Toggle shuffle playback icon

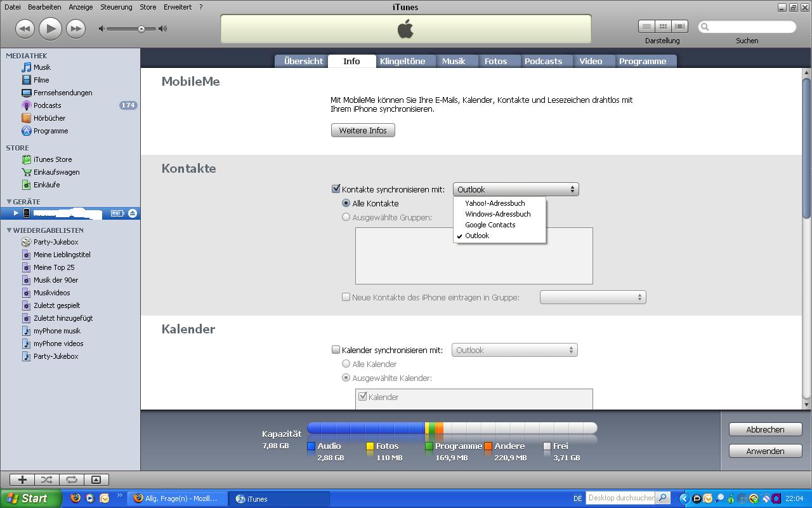pos(46,480)
